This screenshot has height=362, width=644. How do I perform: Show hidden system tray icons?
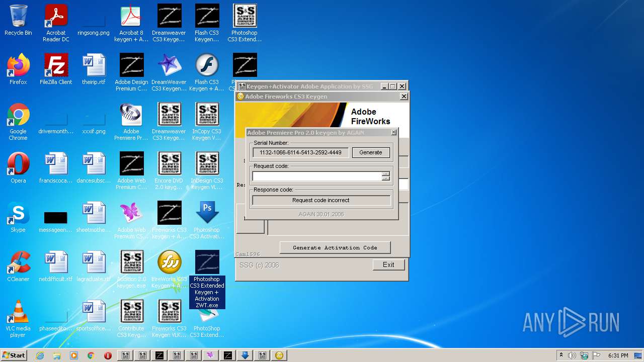coord(561,355)
